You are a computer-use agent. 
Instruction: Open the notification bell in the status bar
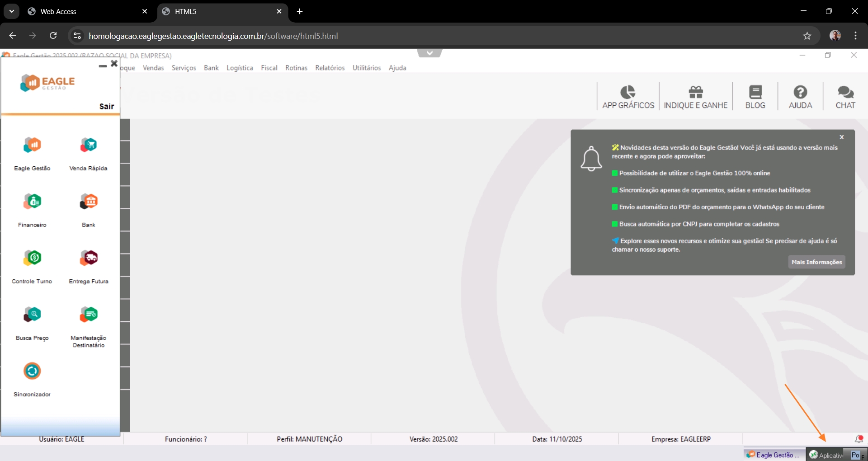(x=859, y=439)
